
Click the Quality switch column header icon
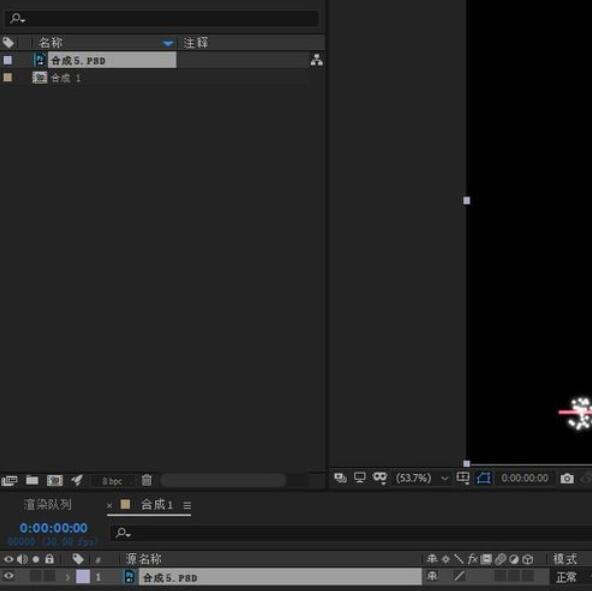pyautogui.click(x=459, y=559)
